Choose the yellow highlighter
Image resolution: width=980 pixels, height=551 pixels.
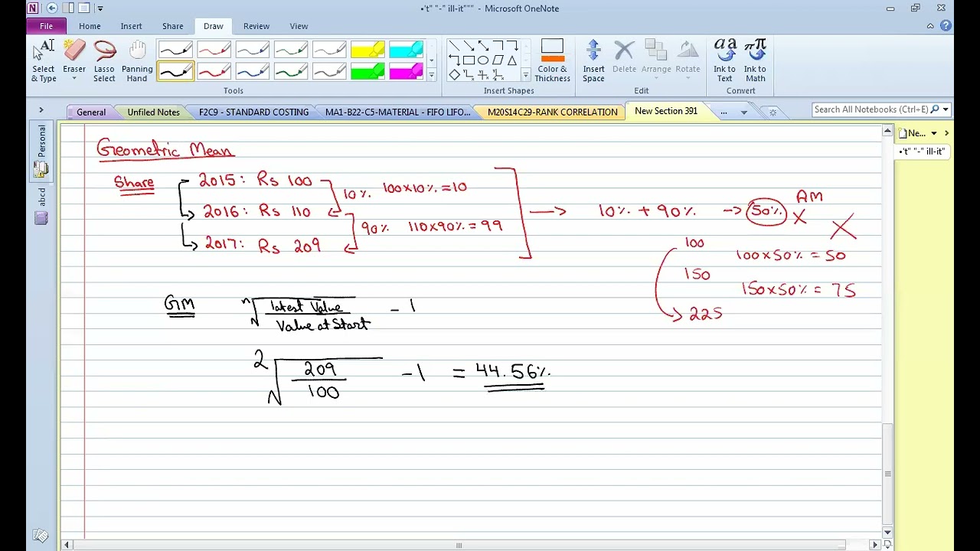point(367,51)
